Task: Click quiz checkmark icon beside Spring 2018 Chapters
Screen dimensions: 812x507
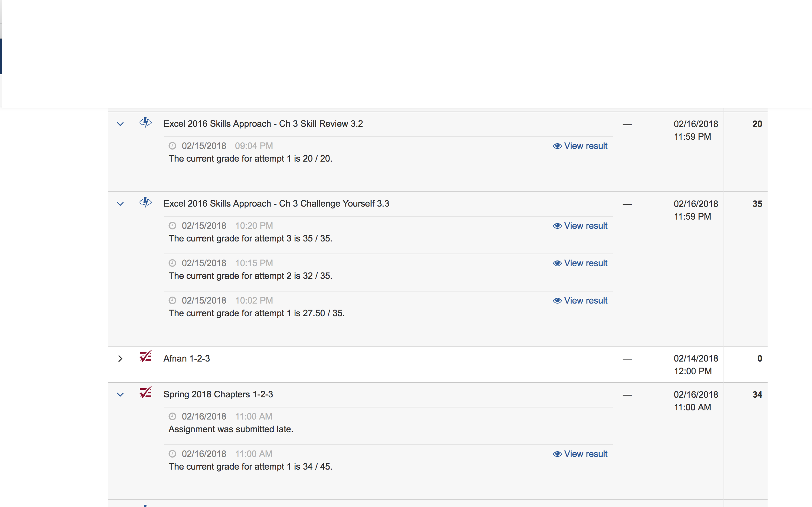Action: pos(145,392)
